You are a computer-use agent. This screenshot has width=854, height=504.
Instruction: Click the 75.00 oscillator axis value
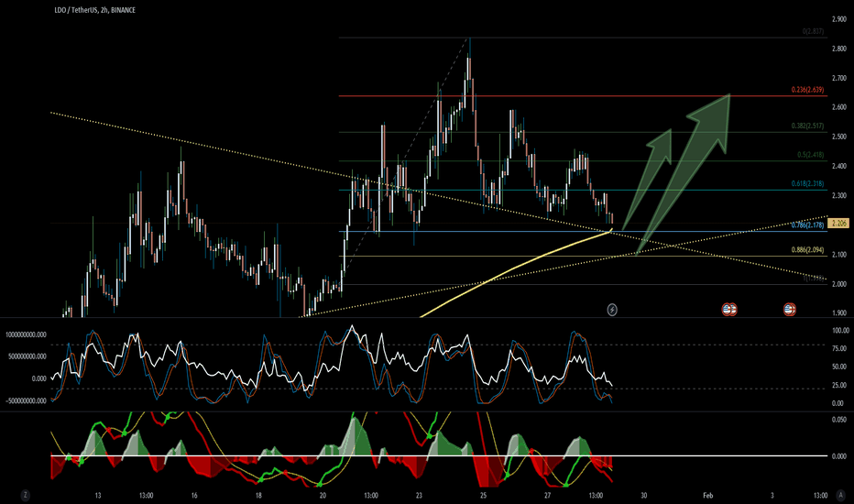pyautogui.click(x=841, y=349)
